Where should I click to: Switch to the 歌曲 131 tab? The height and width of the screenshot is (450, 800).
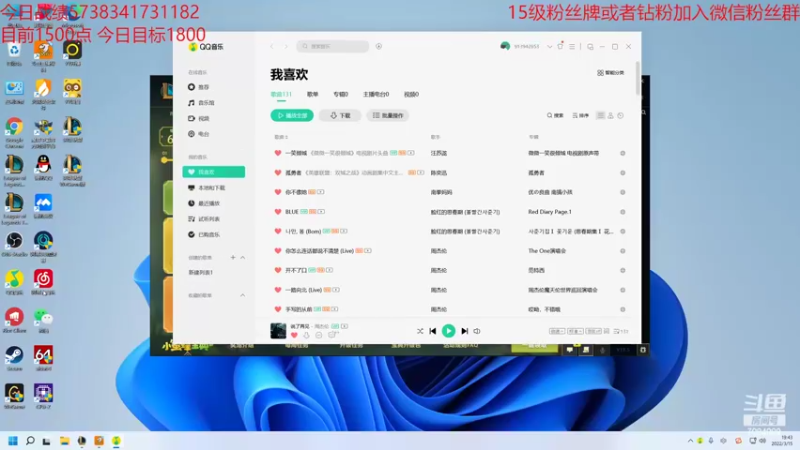pos(281,94)
